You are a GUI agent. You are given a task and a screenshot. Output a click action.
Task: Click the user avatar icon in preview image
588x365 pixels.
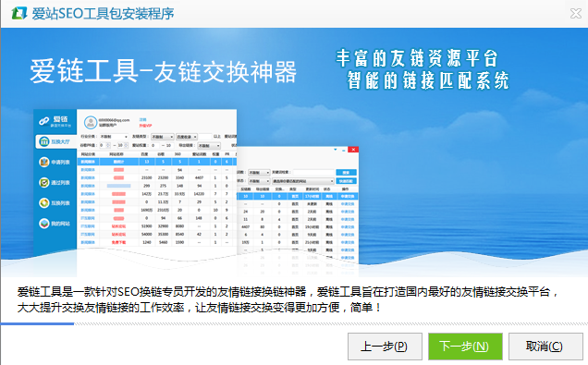(90, 122)
